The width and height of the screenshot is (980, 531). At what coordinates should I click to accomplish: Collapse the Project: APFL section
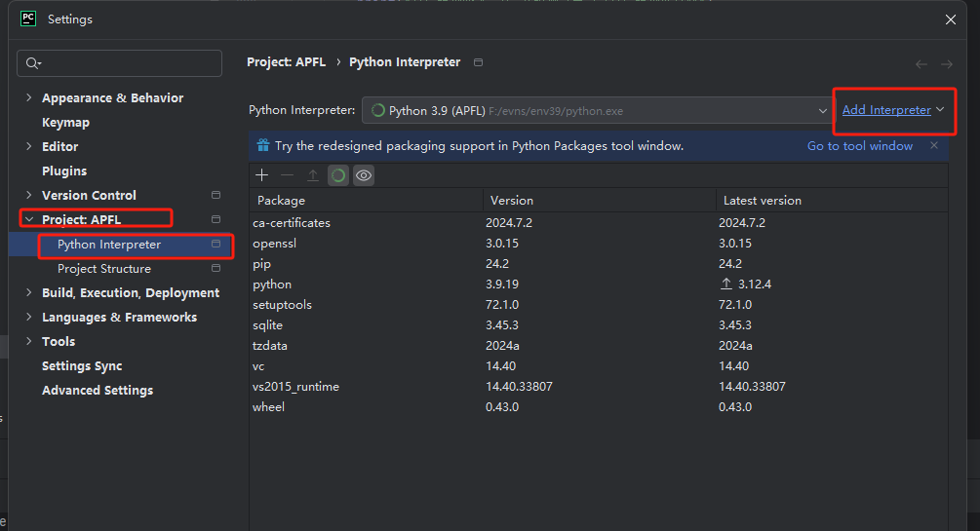click(28, 219)
